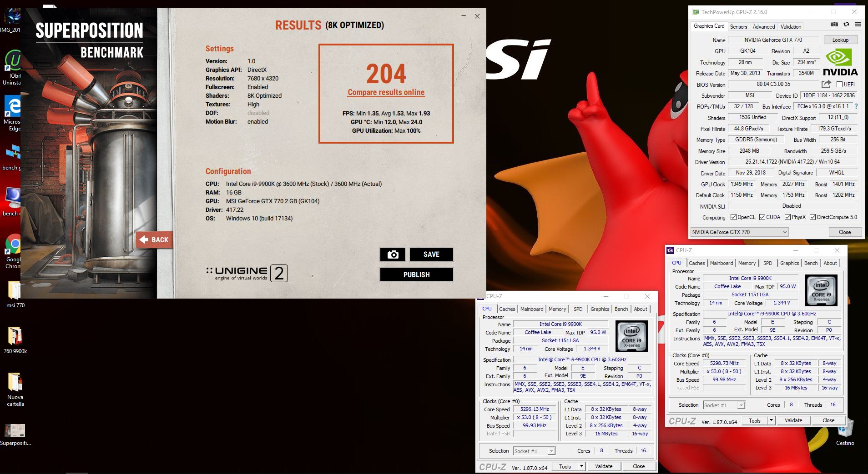Click the Bus Interface question mark icon
Screen dimensions: 868x474
[856, 106]
